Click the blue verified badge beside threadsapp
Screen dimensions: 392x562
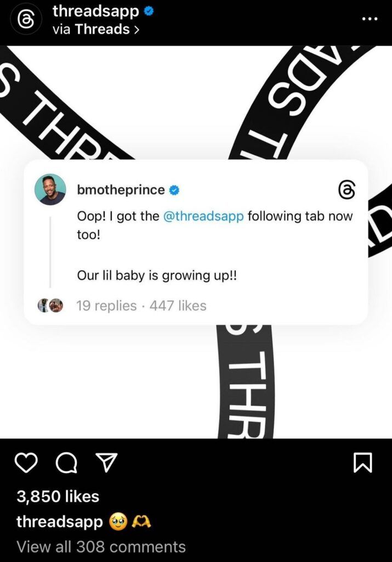[149, 12]
